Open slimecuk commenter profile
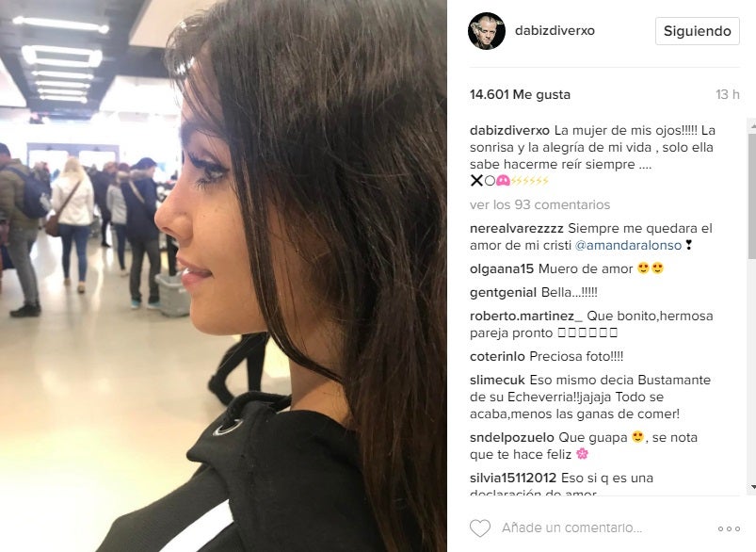Screen dimensions: 756x552 (497, 381)
